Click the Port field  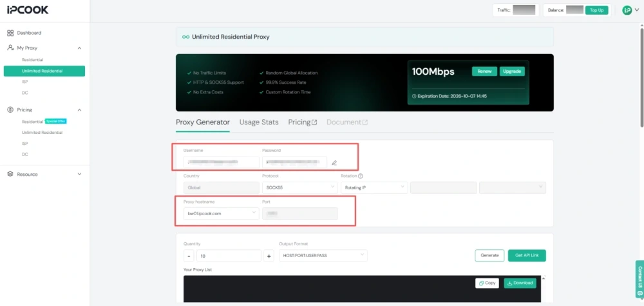pyautogui.click(x=300, y=214)
